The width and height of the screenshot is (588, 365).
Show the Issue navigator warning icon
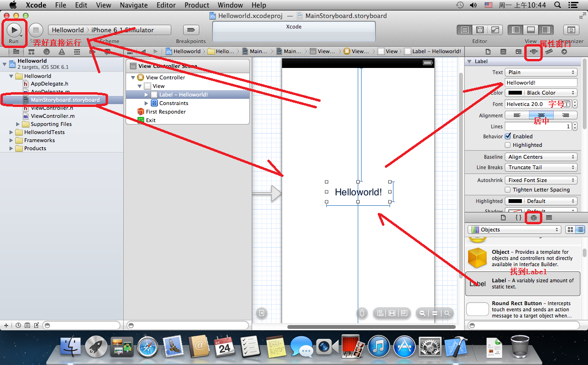coord(62,52)
